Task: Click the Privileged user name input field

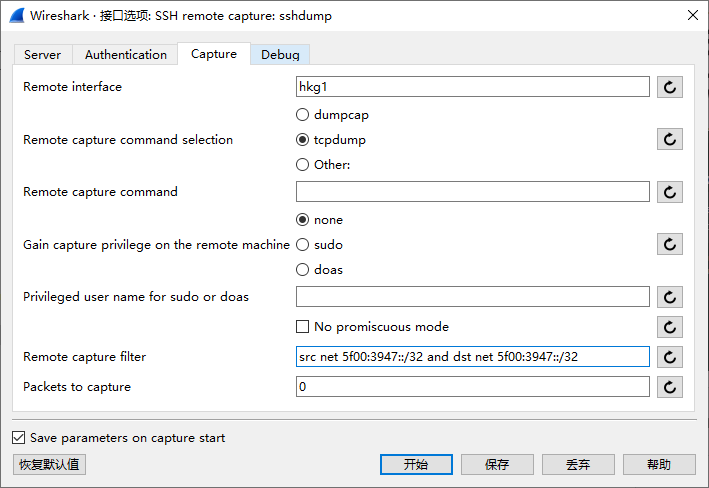Action: [473, 297]
